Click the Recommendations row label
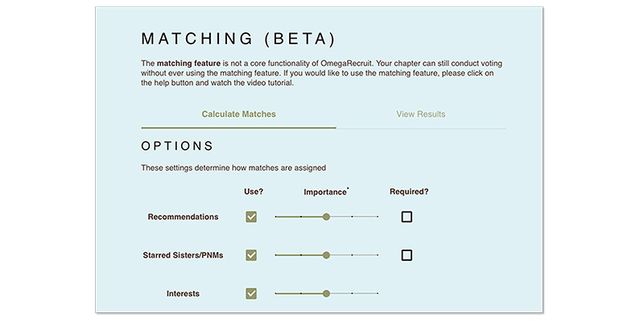Viewport: 644px width, 322px height. click(x=183, y=217)
